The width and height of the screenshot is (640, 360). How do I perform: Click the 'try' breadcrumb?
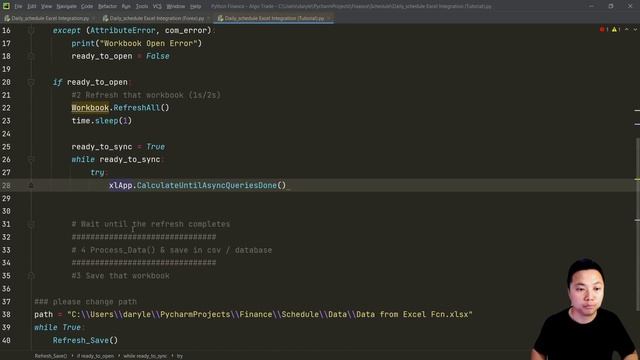pos(180,356)
